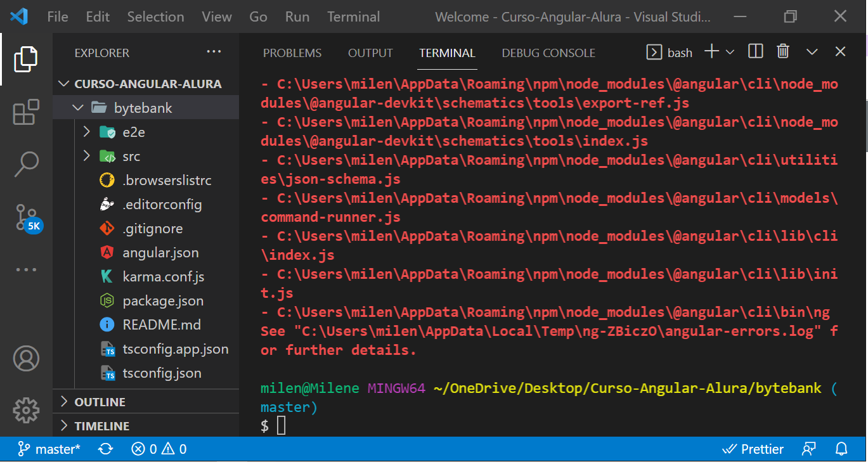The image size is (868, 462).
Task: Kill the terminal with trash icon
Action: (783, 52)
